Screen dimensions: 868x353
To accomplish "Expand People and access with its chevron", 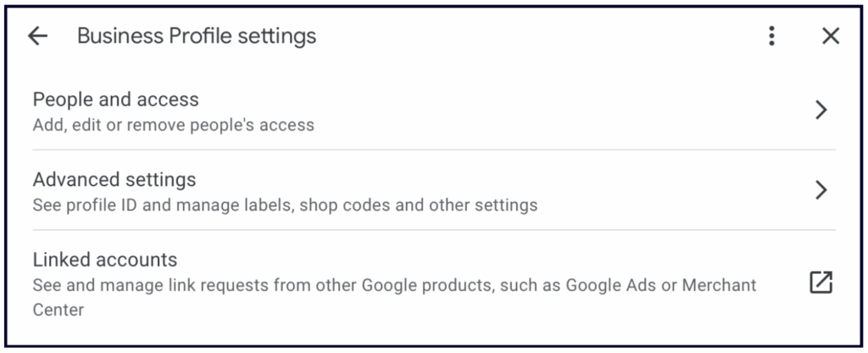I will [x=821, y=109].
